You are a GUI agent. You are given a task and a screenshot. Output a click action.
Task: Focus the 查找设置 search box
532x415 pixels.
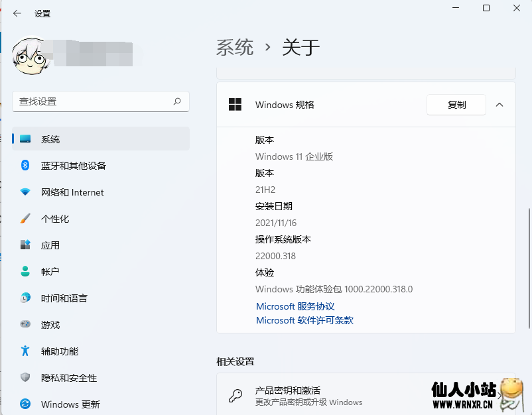pyautogui.click(x=101, y=101)
